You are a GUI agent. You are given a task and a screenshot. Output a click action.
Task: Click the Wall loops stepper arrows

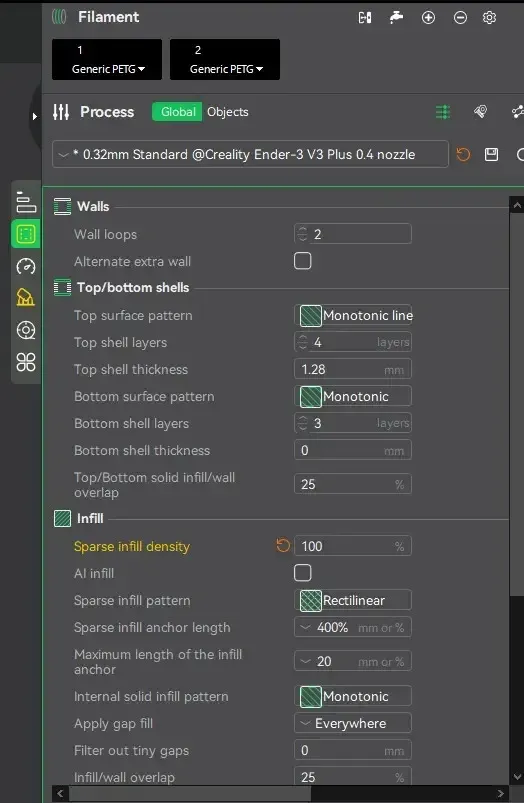303,234
